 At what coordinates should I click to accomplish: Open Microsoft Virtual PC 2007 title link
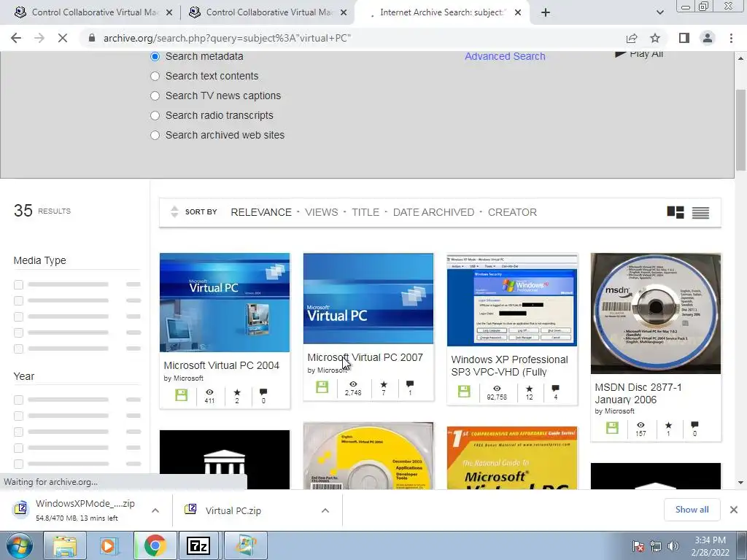click(365, 357)
